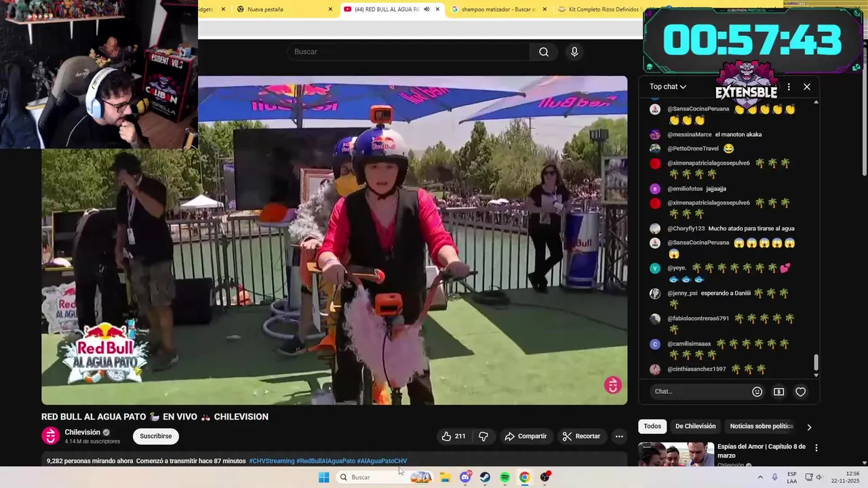The height and width of the screenshot is (488, 868).
Task: Click the system tray microphone icon
Action: click(775, 477)
